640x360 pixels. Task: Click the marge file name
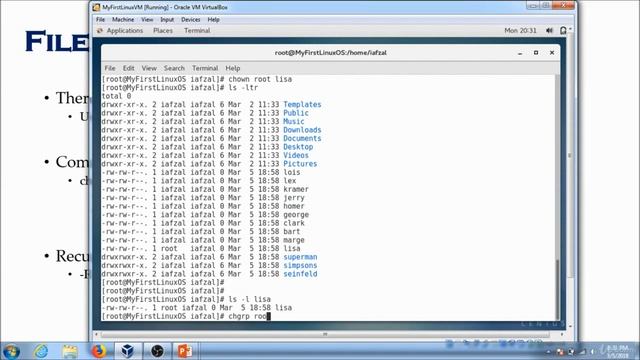tap(293, 240)
